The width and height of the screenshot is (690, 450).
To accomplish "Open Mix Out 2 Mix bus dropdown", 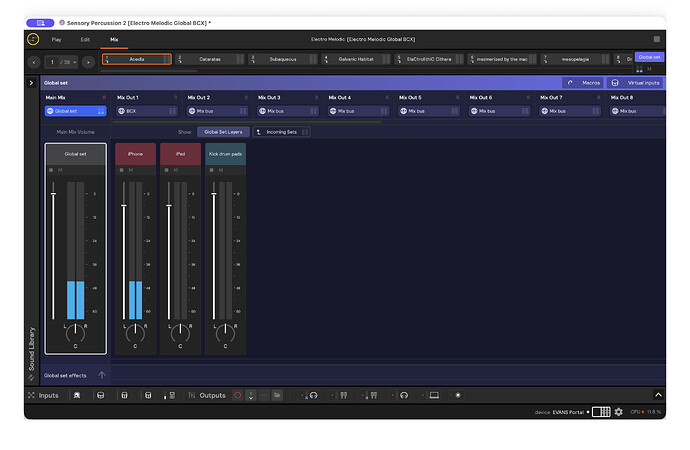I will tap(217, 111).
